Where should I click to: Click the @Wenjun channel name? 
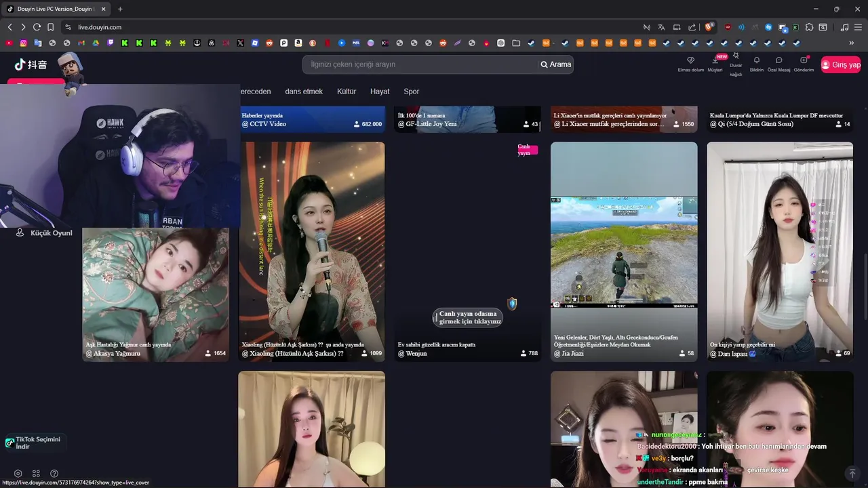click(412, 353)
